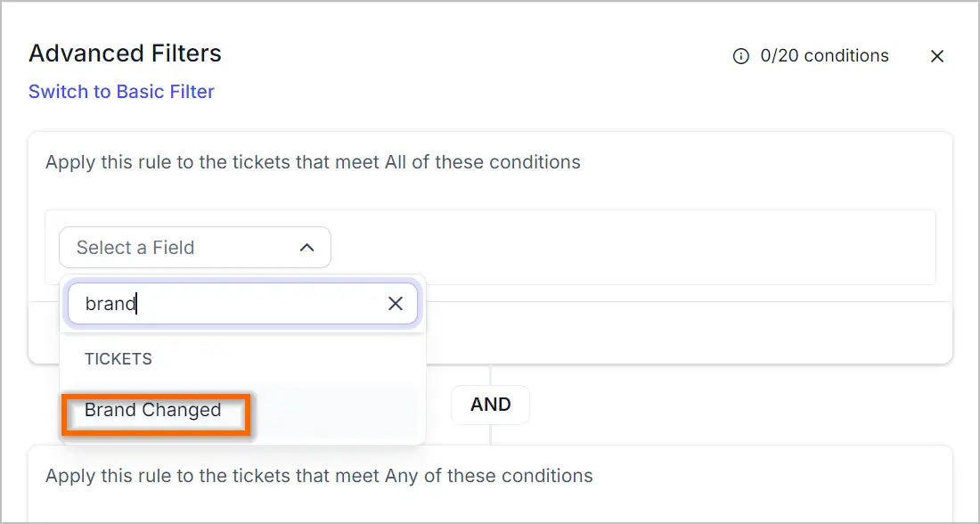Click blank area below the All-conditions divider
The width and height of the screenshot is (980, 524).
point(688,332)
